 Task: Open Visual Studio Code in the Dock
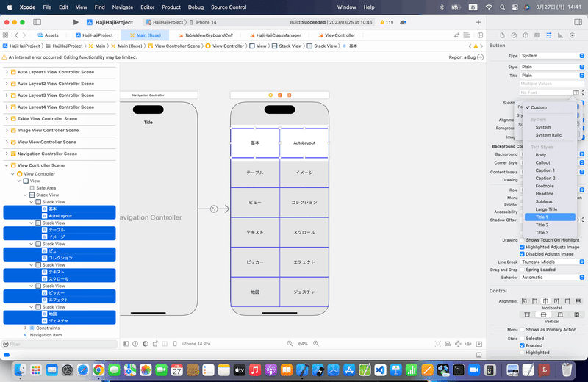(380, 370)
